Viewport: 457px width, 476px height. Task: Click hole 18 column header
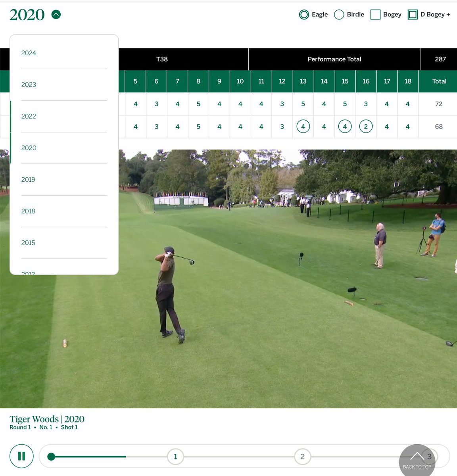[x=408, y=81]
